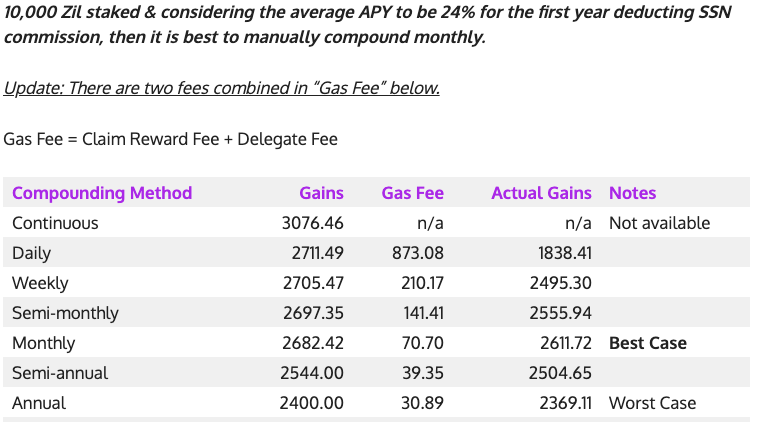
Task: Select the Annual row label
Action: (39, 403)
